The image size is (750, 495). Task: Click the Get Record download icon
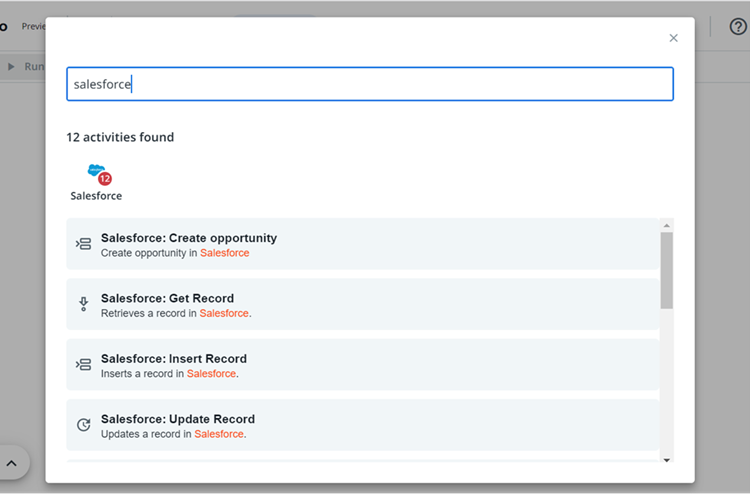pyautogui.click(x=83, y=304)
